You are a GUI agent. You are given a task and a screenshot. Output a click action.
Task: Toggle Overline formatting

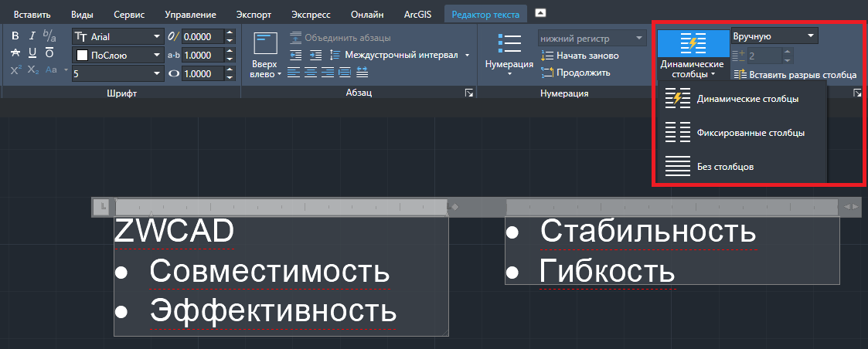49,53
